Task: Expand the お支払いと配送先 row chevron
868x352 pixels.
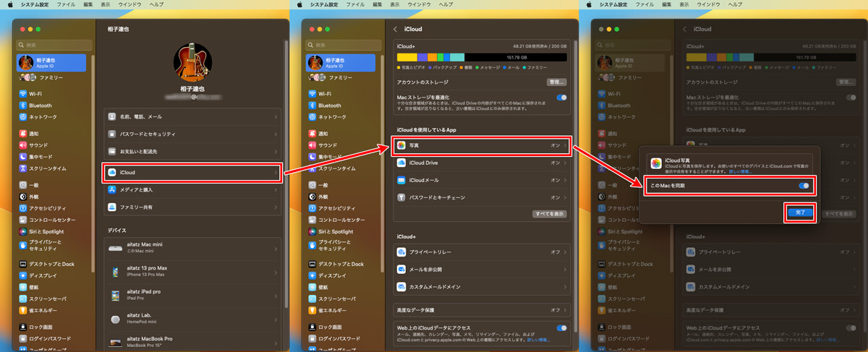Action: 276,151
